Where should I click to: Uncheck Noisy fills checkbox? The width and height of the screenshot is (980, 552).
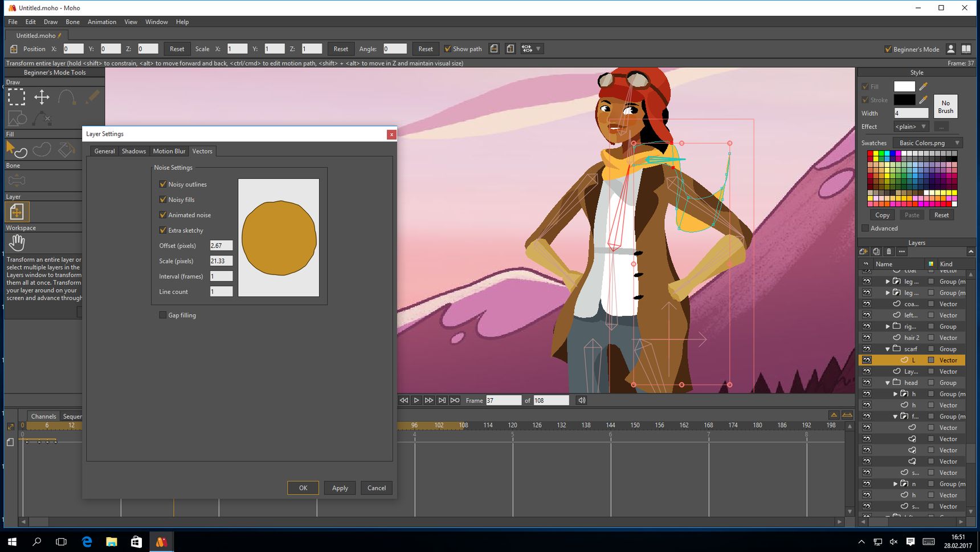[163, 200]
